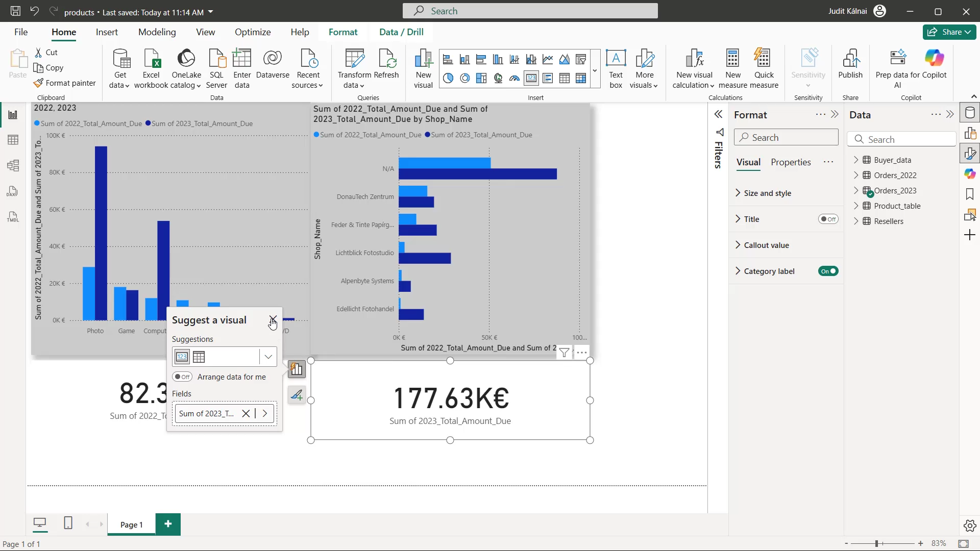Open Table view in left sidebar

click(13, 140)
